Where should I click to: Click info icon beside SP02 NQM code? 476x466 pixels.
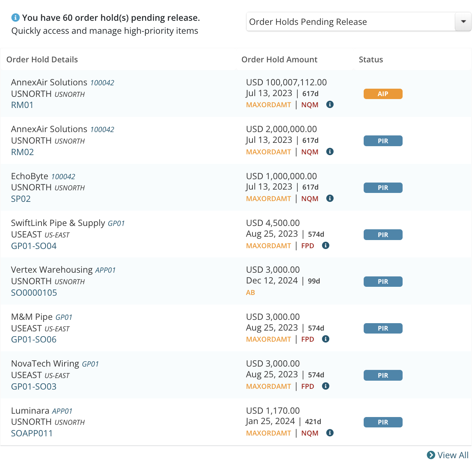tap(330, 198)
